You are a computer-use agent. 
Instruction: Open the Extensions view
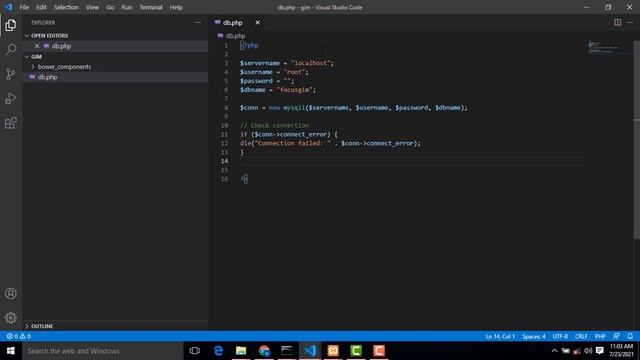[x=11, y=123]
